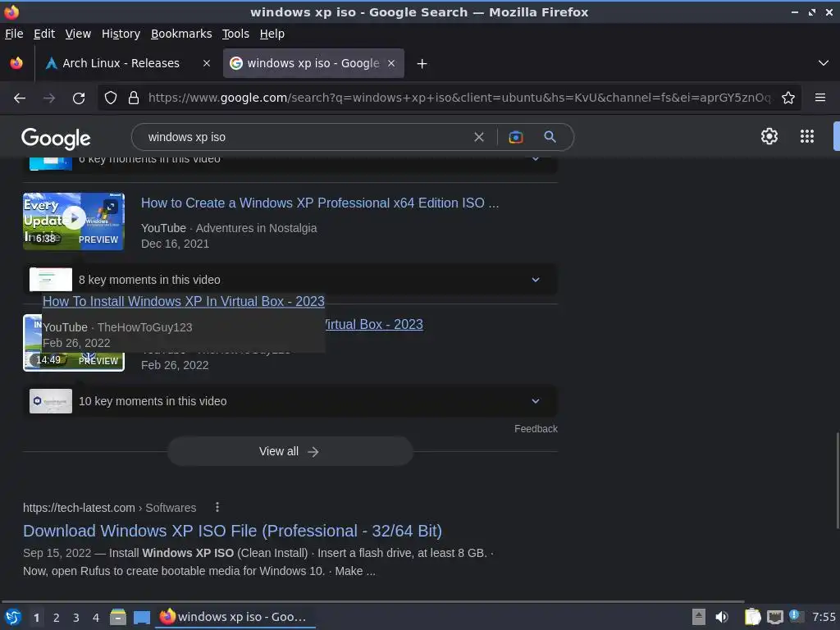The image size is (840, 630).
Task: Open the File menu
Action: [x=14, y=34]
